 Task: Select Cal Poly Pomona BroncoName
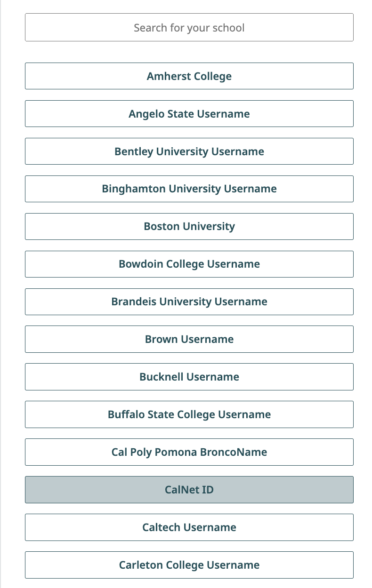[189, 453]
